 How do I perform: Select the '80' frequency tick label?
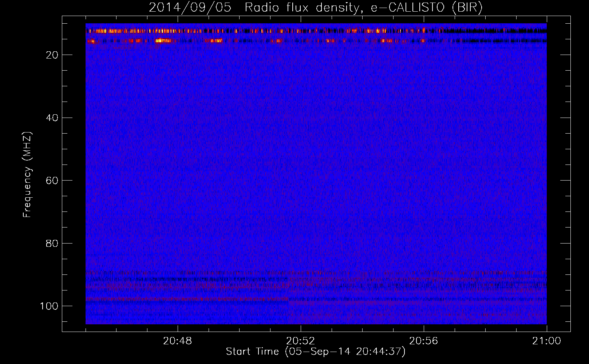coord(52,244)
